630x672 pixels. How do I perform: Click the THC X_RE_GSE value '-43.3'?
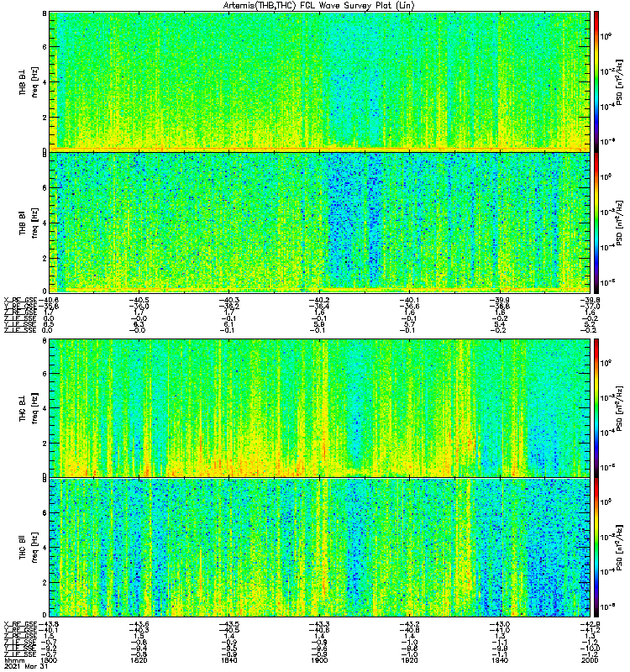(x=319, y=624)
